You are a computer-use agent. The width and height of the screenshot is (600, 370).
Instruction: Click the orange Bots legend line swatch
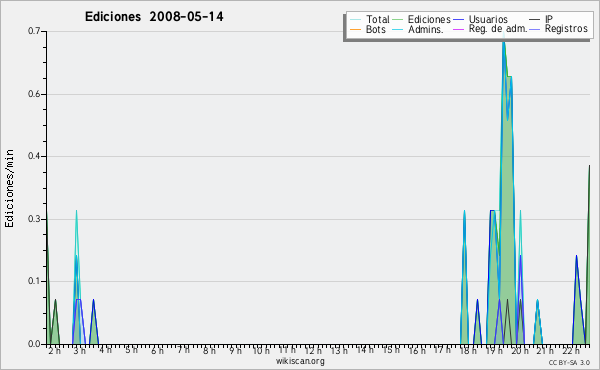355,29
